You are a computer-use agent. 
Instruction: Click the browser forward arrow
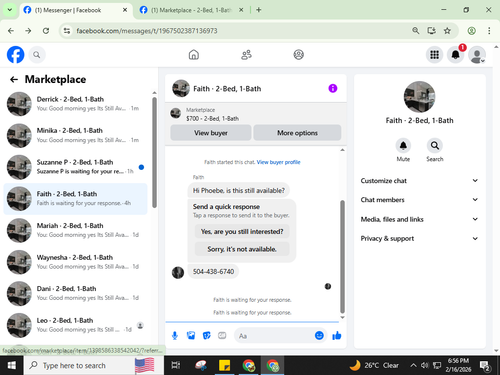coord(28,31)
